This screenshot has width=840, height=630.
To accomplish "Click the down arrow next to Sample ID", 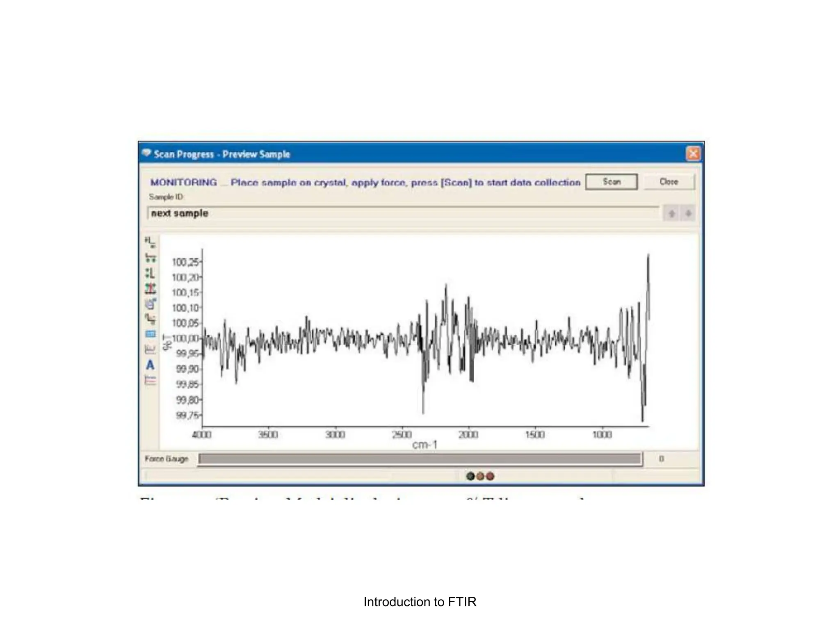I will [688, 213].
